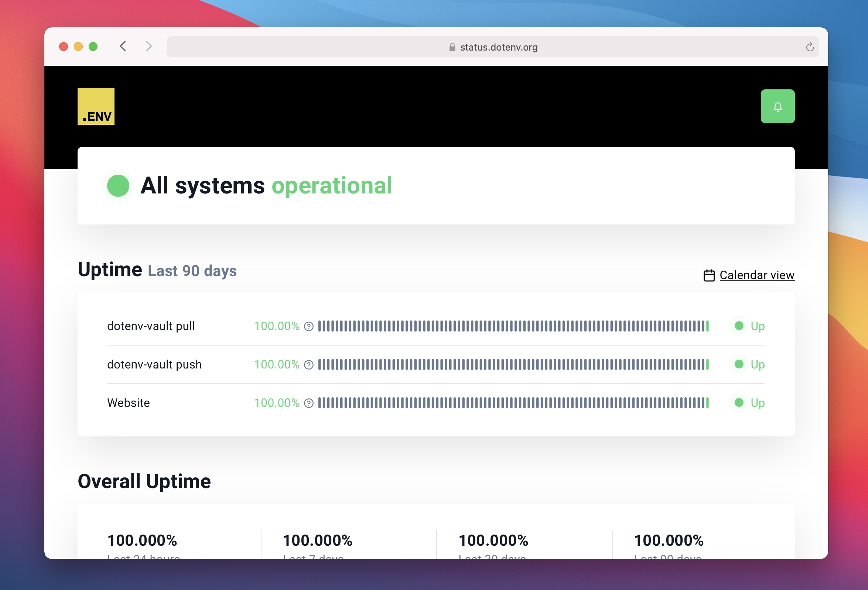Click Website 100.00% uptime value
Image resolution: width=868 pixels, height=590 pixels.
tap(277, 403)
